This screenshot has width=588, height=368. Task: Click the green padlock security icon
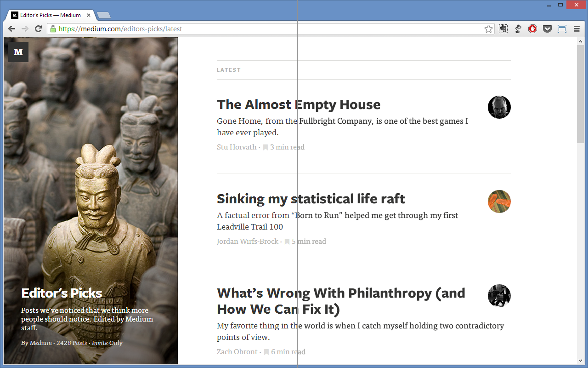pos(53,29)
